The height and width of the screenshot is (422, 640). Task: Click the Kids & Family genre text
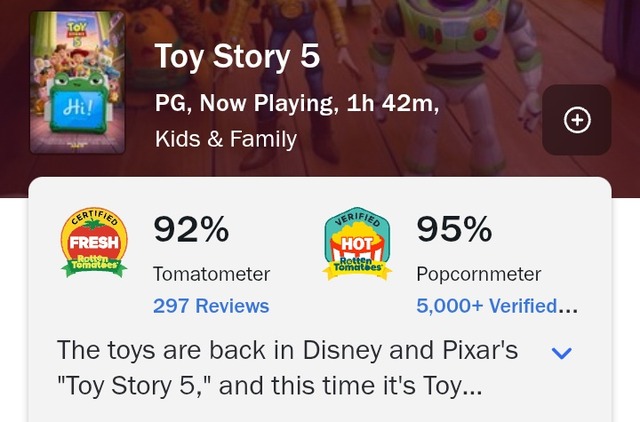click(x=226, y=139)
